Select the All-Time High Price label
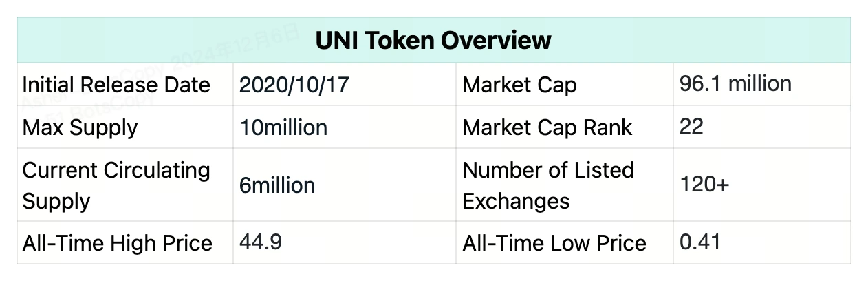868x281 pixels. pos(117,243)
